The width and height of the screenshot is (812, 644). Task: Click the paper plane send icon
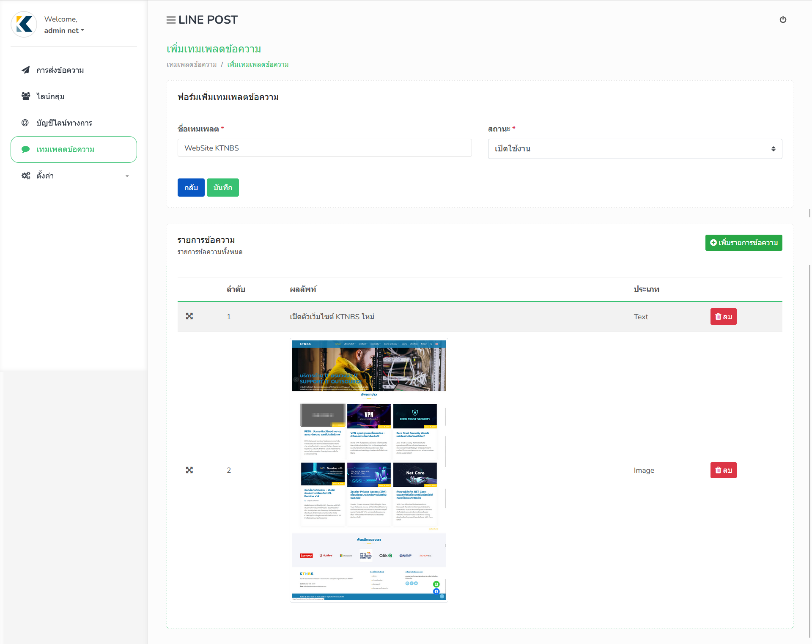click(26, 70)
